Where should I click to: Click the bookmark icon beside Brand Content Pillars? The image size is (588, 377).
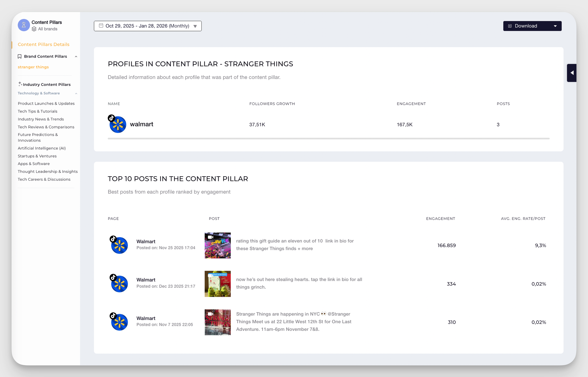pos(19,56)
